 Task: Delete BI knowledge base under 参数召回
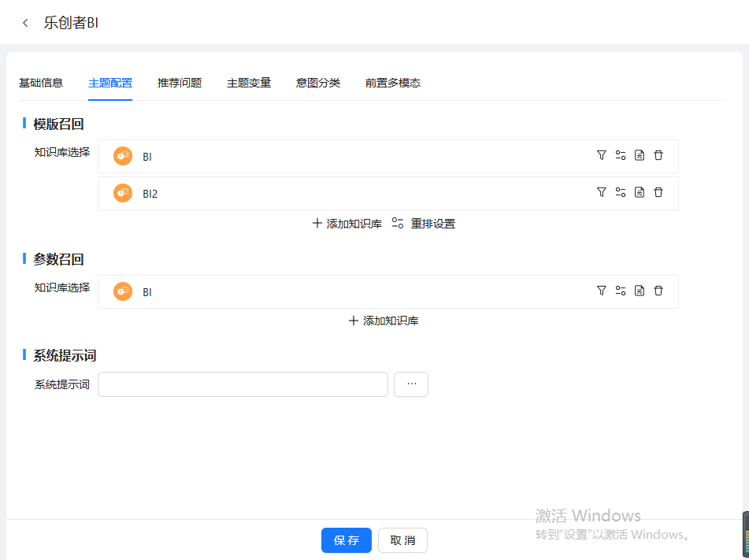[x=658, y=291]
